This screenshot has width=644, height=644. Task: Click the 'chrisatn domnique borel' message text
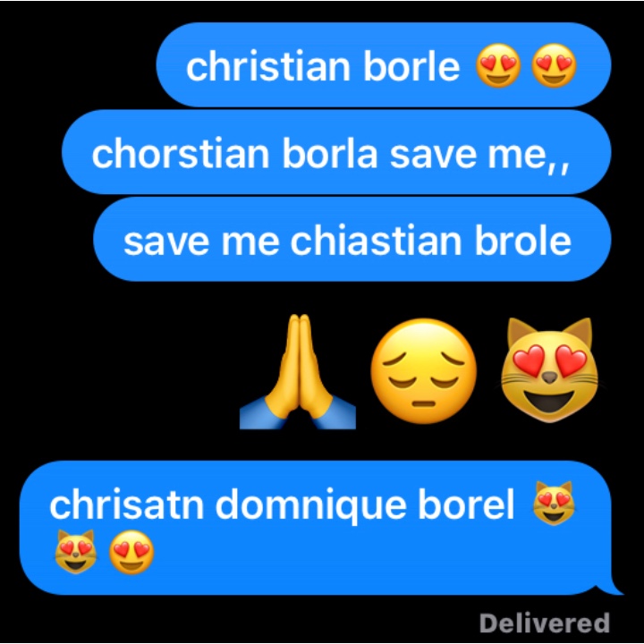[x=282, y=504]
